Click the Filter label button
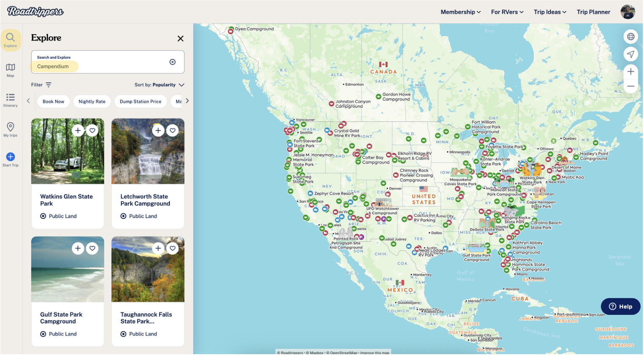The width and height of the screenshot is (644, 355). pos(37,85)
